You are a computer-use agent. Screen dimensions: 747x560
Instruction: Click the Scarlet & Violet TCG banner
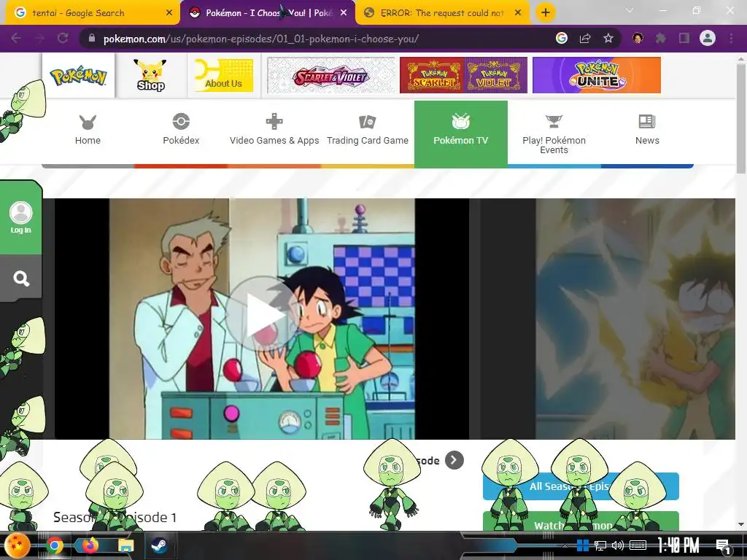331,75
